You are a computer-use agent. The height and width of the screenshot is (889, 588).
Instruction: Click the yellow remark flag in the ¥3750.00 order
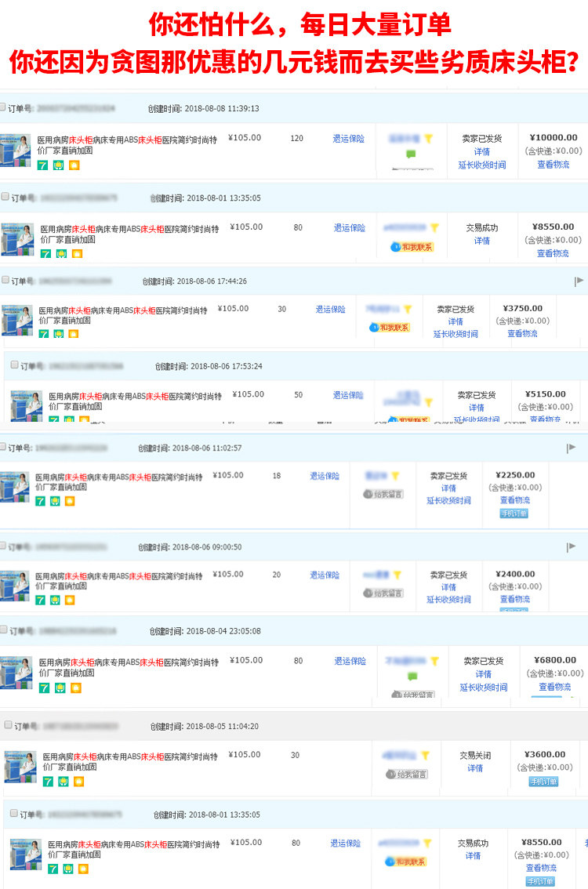[408, 309]
